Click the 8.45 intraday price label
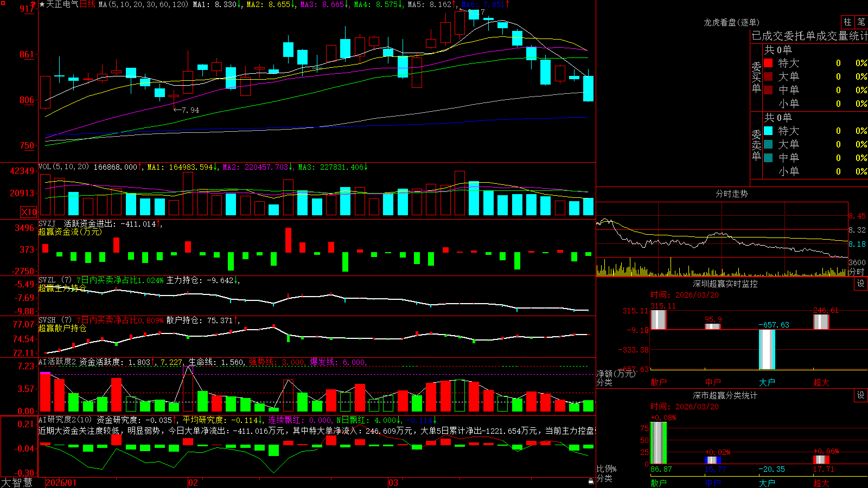The image size is (868, 488). pyautogui.click(x=857, y=216)
